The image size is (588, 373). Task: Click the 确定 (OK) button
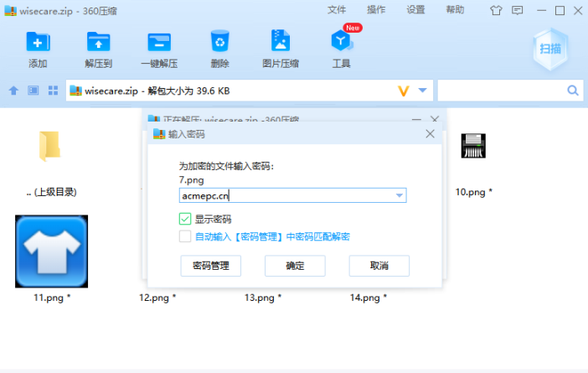pos(295,266)
